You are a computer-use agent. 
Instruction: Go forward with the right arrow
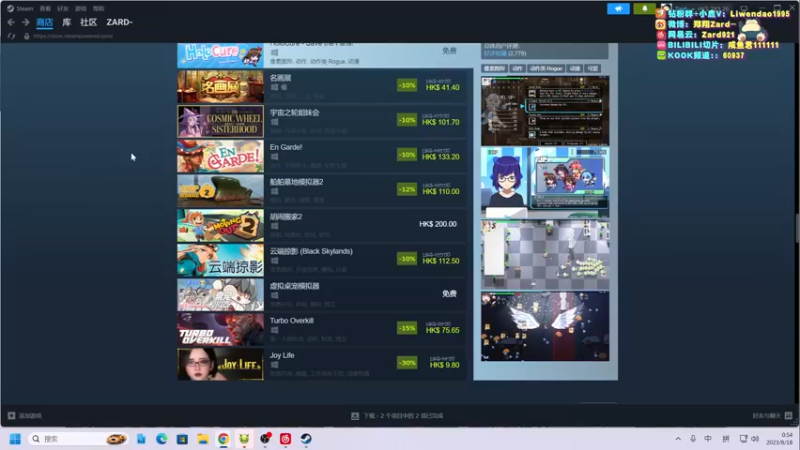coord(25,22)
